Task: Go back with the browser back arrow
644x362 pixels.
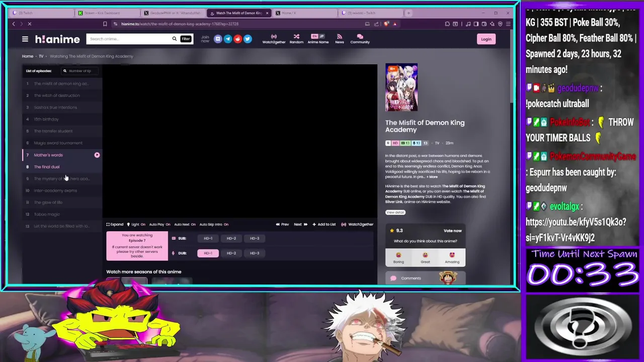Action: coord(14,24)
